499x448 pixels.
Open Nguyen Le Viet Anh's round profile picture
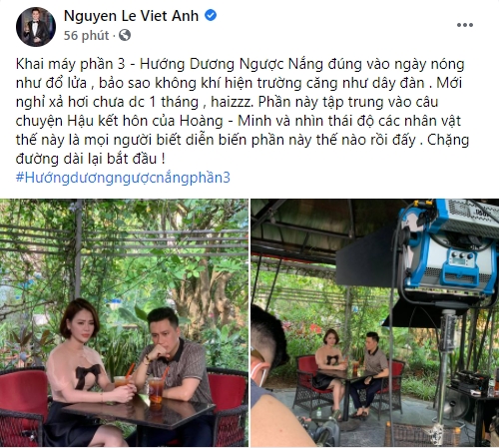pyautogui.click(x=36, y=26)
